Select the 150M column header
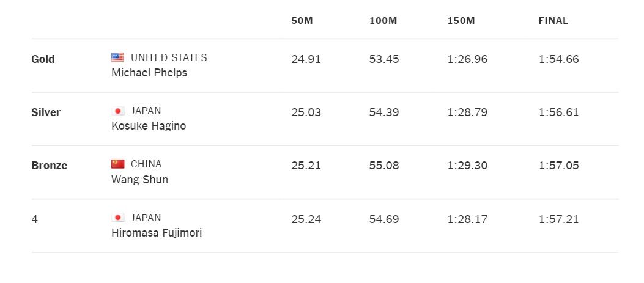Screen dimensions: 644x283 click(x=461, y=20)
